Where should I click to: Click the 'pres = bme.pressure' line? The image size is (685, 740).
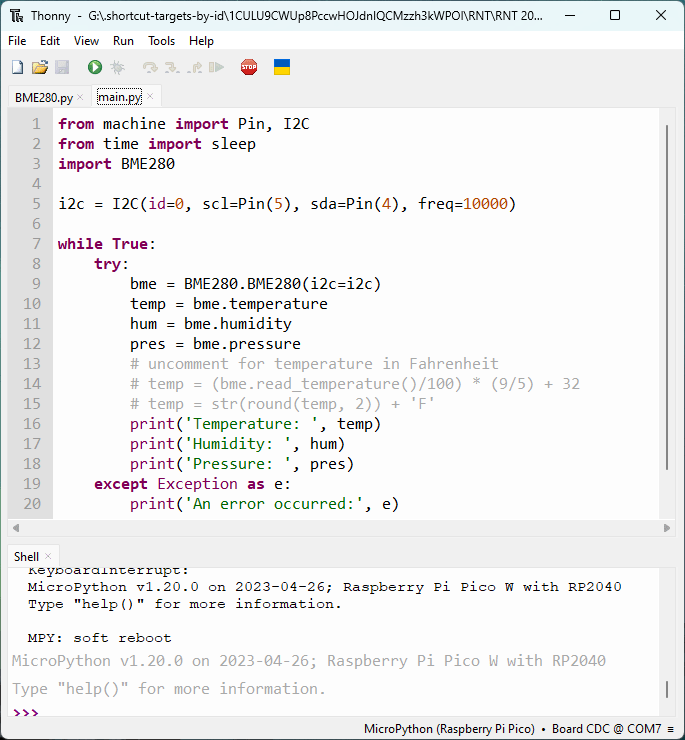click(215, 344)
